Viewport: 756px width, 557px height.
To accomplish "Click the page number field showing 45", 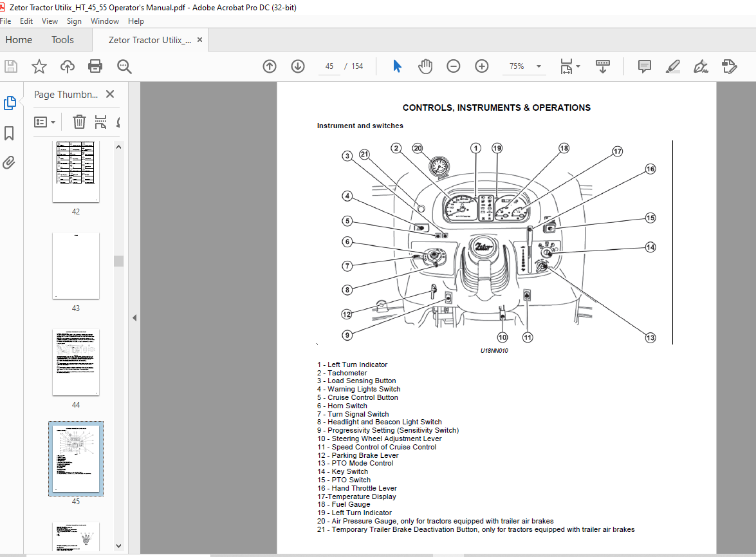I will coord(329,66).
